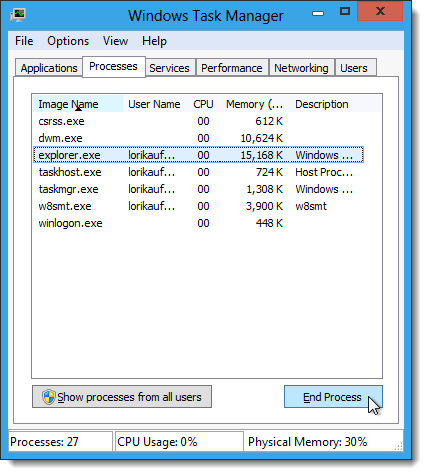Sort by Image Name column header
Image resolution: width=427 pixels, height=475 pixels.
[x=78, y=104]
